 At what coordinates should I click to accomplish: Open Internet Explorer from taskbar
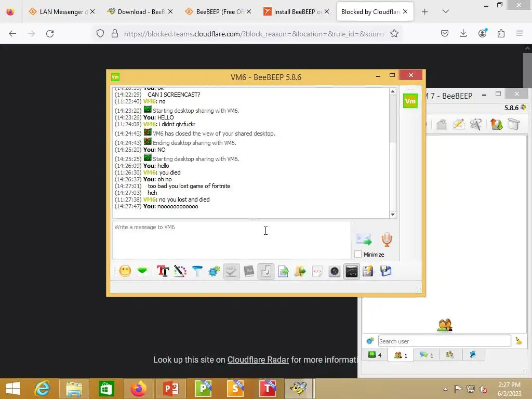[43, 389]
